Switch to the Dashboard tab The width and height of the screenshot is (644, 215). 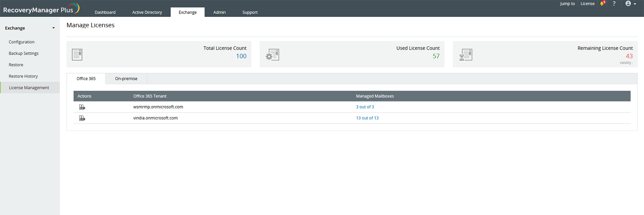point(105,12)
